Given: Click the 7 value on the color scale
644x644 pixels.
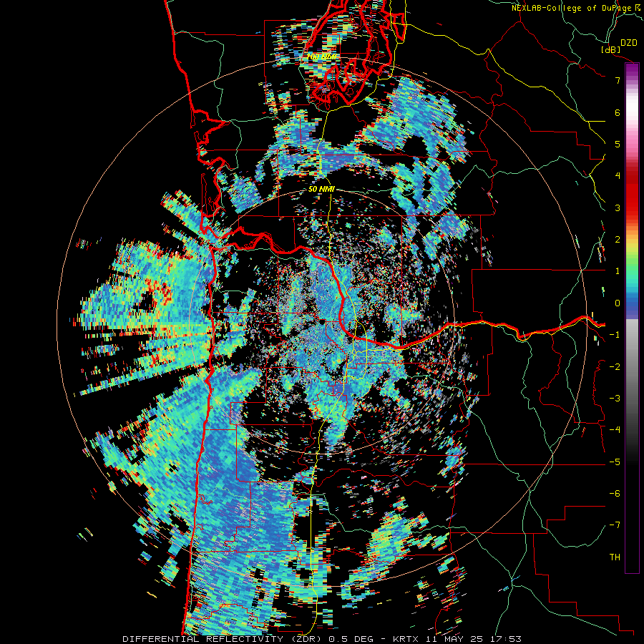Looking at the screenshot, I should [618, 80].
